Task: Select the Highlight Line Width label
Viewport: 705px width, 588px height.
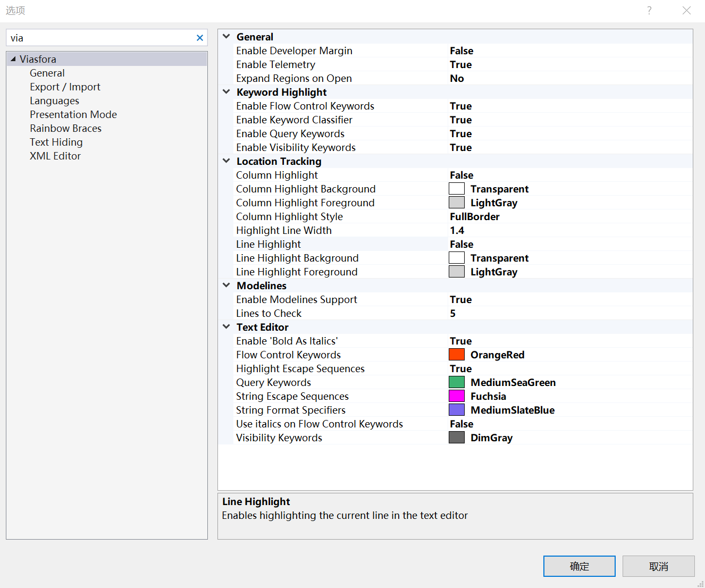Action: (x=284, y=230)
